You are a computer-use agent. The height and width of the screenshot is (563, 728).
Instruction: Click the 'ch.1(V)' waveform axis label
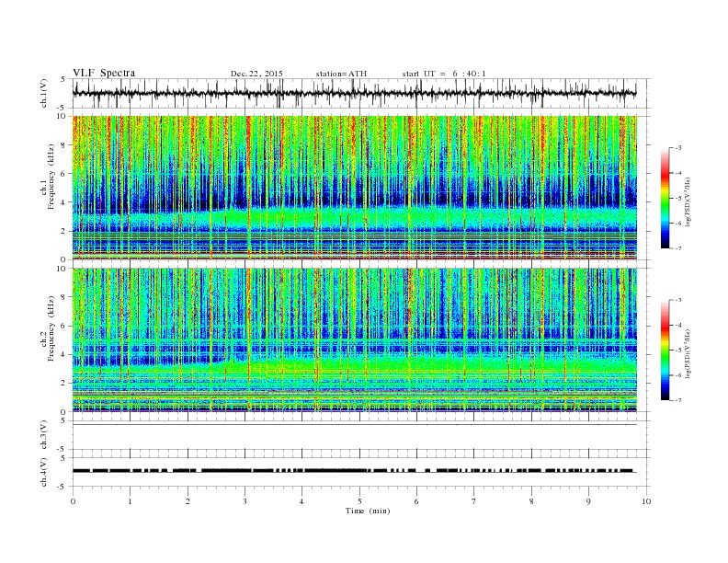[x=44, y=94]
